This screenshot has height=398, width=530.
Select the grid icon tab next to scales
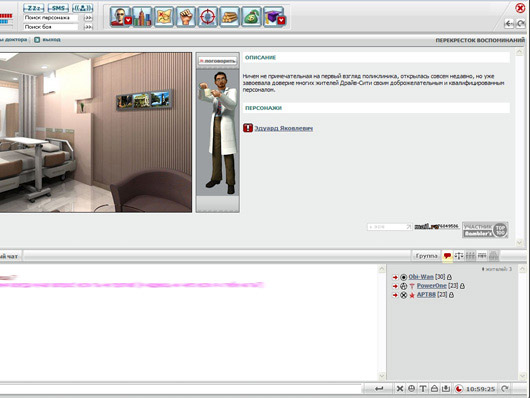tap(470, 256)
